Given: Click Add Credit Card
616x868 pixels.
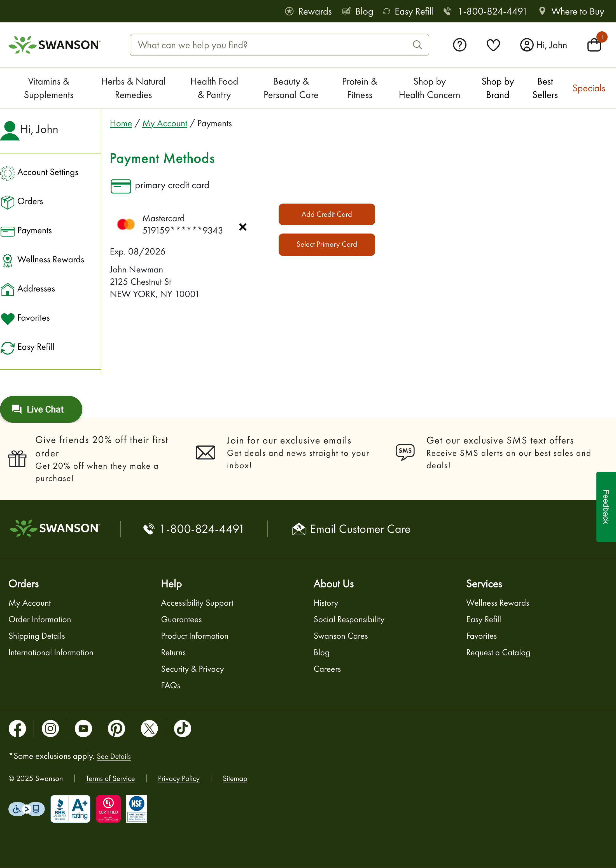Looking at the screenshot, I should 326,214.
